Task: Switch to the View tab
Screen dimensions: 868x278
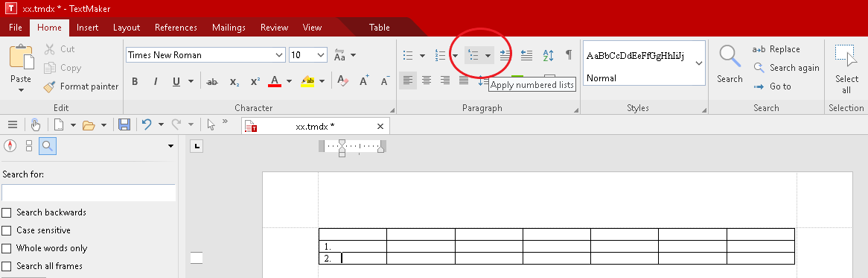Action: click(x=312, y=27)
